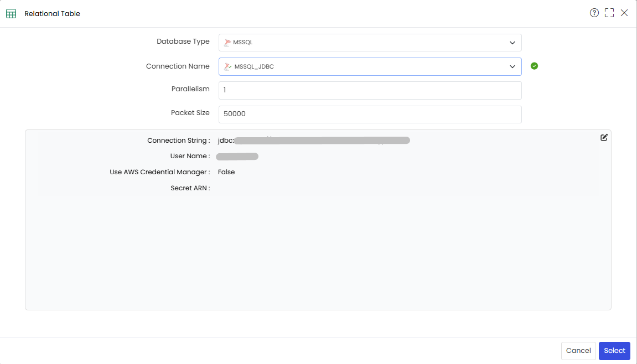Image resolution: width=637 pixels, height=364 pixels.
Task: Click the Packet Size field showing 50000
Action: click(370, 115)
